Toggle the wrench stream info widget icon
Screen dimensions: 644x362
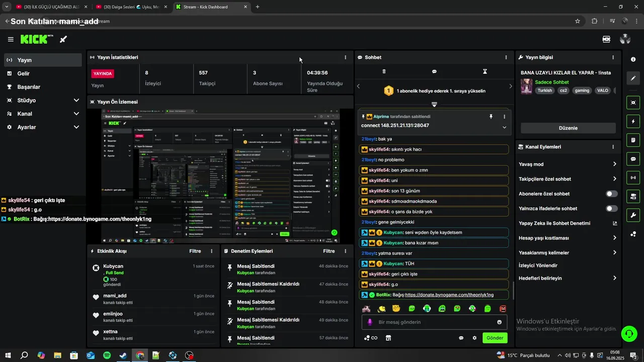[633, 215]
